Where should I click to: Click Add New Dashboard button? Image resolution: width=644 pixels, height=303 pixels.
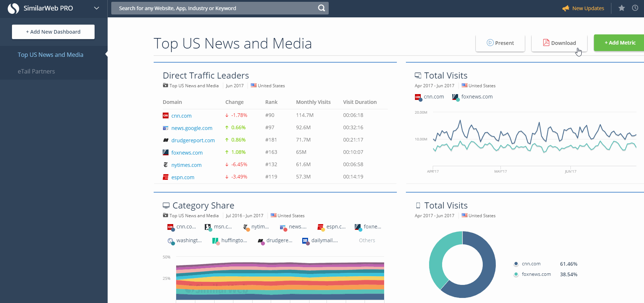pyautogui.click(x=53, y=32)
